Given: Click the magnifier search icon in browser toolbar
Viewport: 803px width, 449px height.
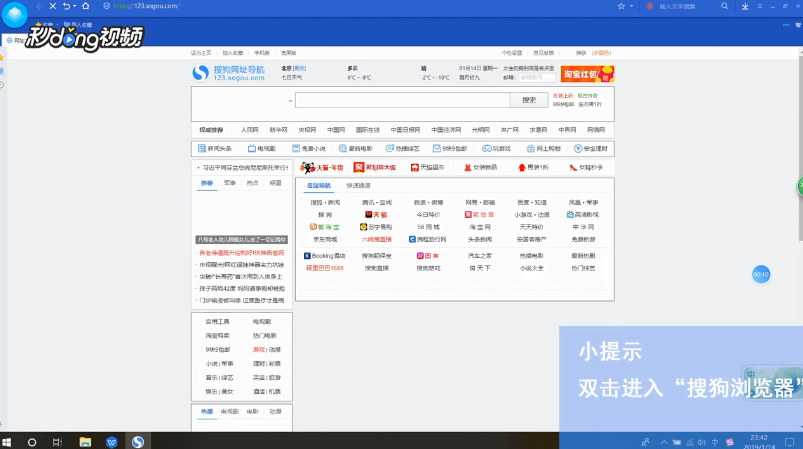Looking at the screenshot, I should (725, 6).
